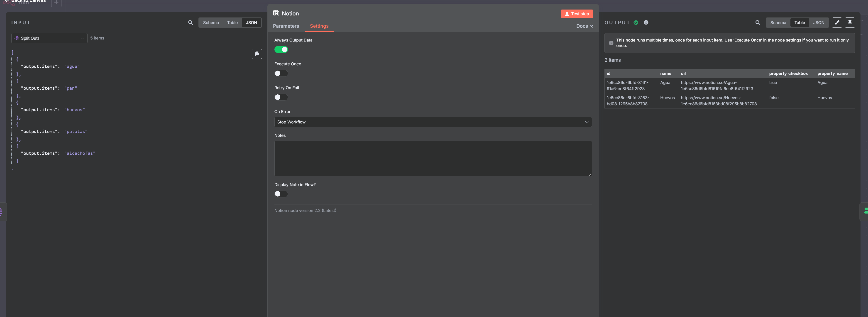Open the Docs external link
This screenshot has width=868, height=317.
click(x=584, y=26)
